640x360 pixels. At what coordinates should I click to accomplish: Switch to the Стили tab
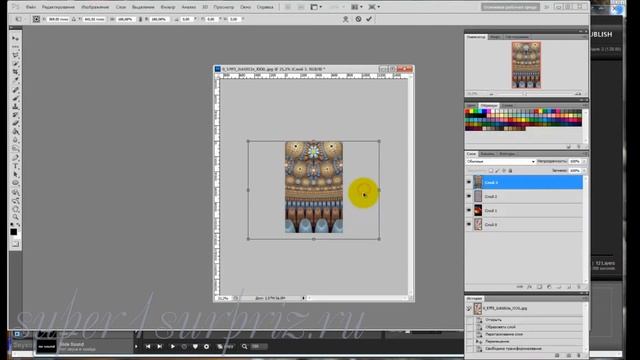click(x=507, y=105)
